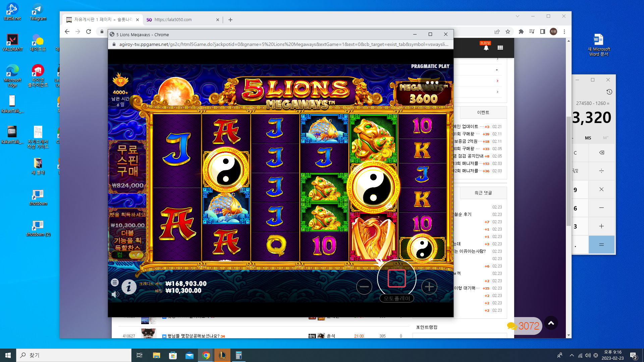Image resolution: width=644 pixels, height=362 pixels.
Task: Share this page from Chrome toolbar
Action: pyautogui.click(x=497, y=32)
